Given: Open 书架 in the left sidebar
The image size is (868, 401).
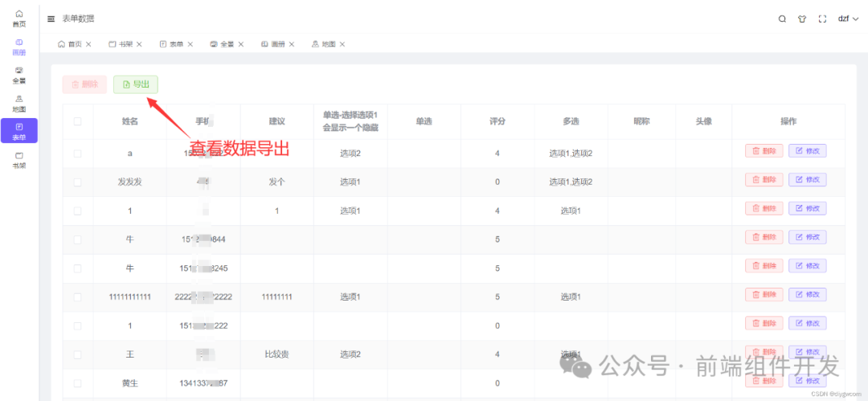Looking at the screenshot, I should click(19, 160).
